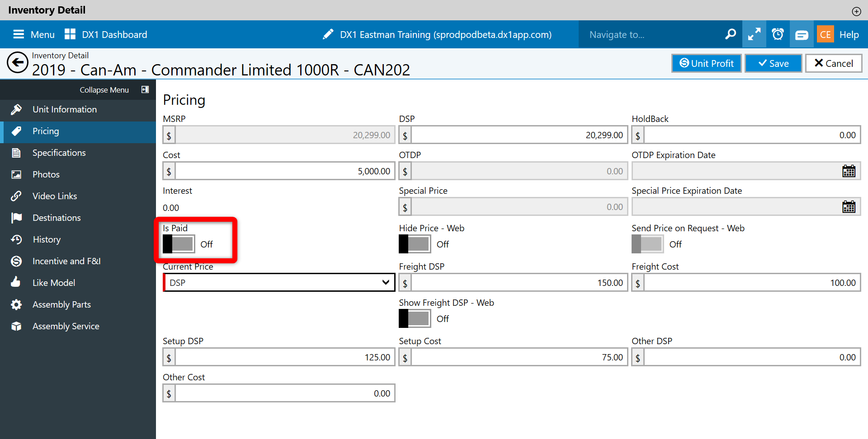The width and height of the screenshot is (868, 439).
Task: Click the Unit Profit button
Action: pyautogui.click(x=706, y=63)
